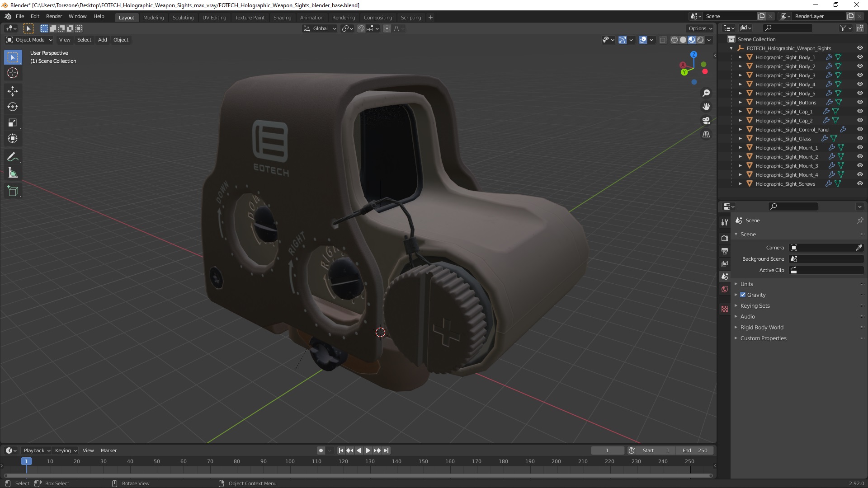Toggle X-Ray display in viewport header
Viewport: 868px width, 488px height.
(x=663, y=40)
